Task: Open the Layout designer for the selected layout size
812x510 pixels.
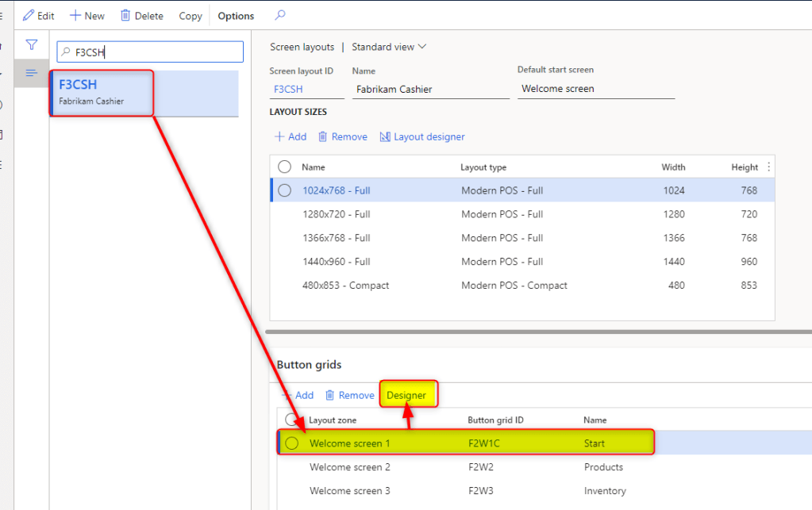Action: (x=421, y=136)
